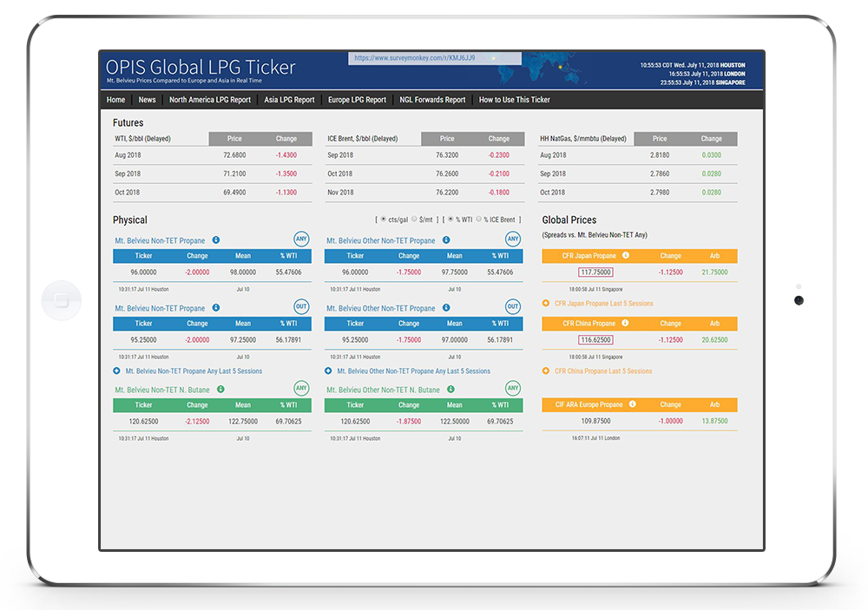Click the ANY badge for Mt. Belvieu Non-TET N. Butane
The width and height of the screenshot is (868, 610).
(301, 388)
